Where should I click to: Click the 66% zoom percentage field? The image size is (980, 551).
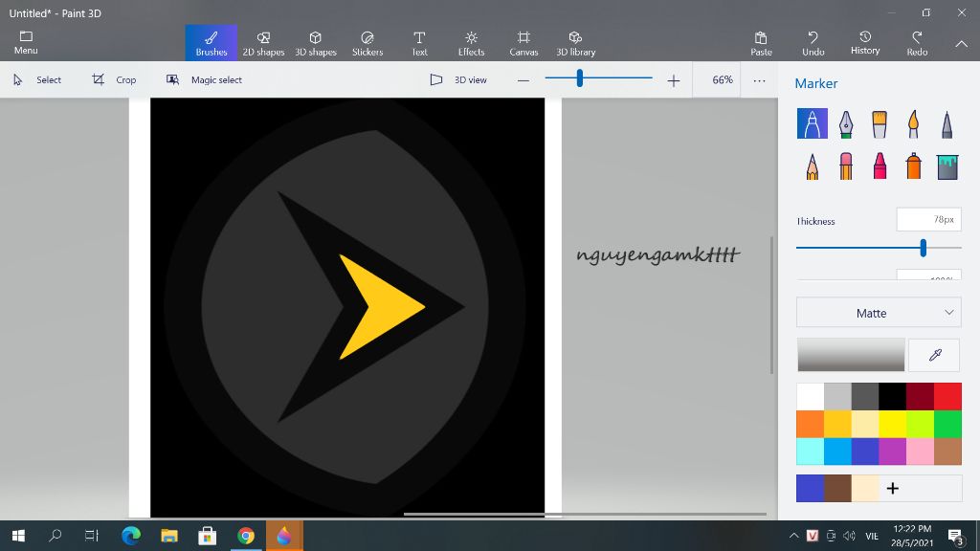pos(717,80)
